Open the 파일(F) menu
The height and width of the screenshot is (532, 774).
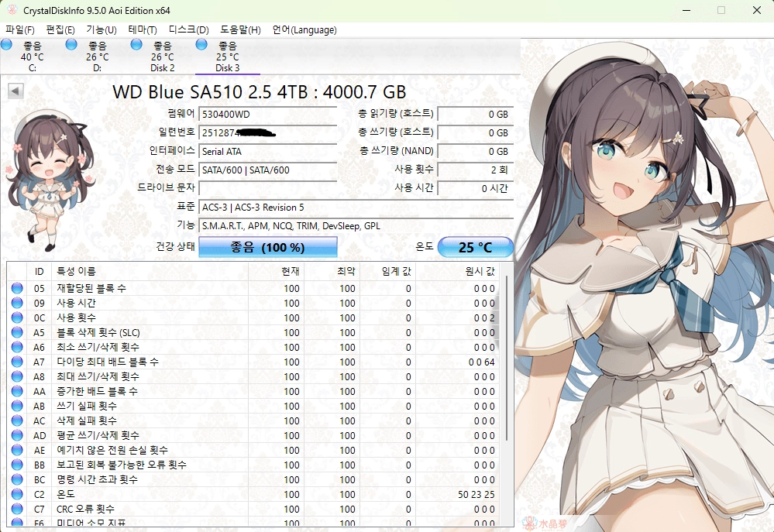19,29
